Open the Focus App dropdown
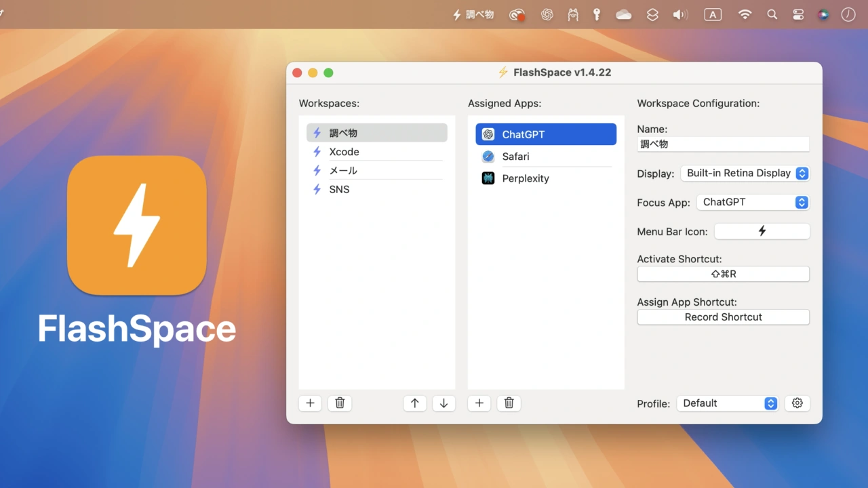The image size is (868, 488). point(753,202)
